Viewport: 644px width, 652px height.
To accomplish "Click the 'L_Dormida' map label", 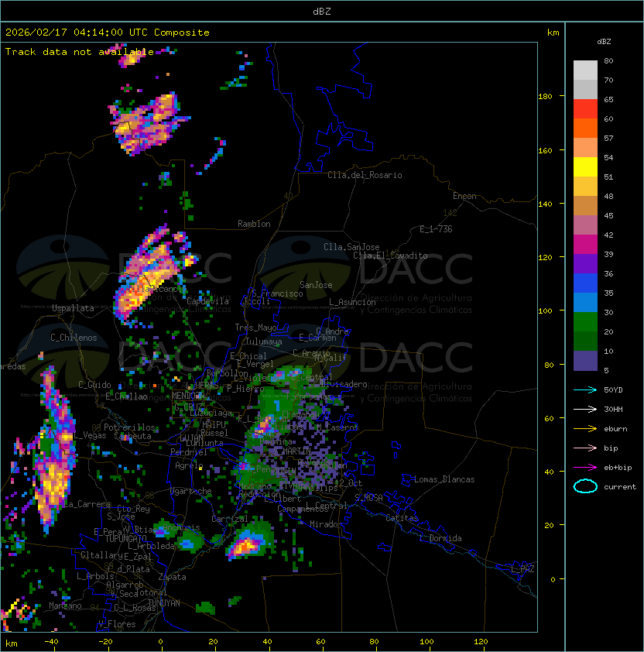I will [x=440, y=538].
